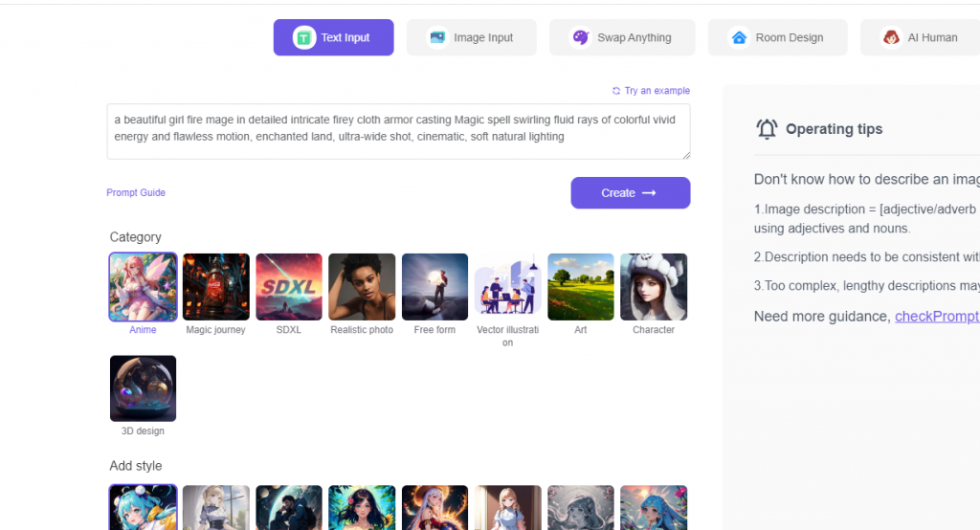Open the Image Input tab
980x530 pixels.
tap(471, 37)
